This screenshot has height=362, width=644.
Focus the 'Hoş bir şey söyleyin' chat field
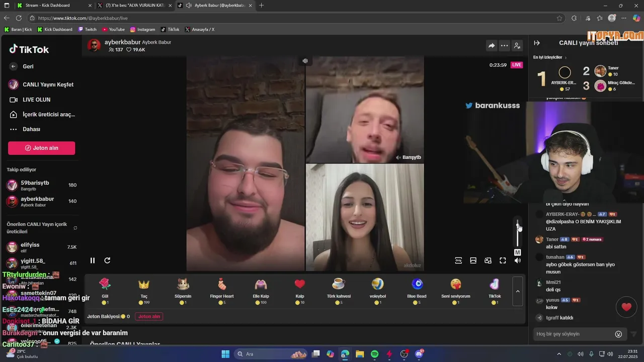click(574, 334)
